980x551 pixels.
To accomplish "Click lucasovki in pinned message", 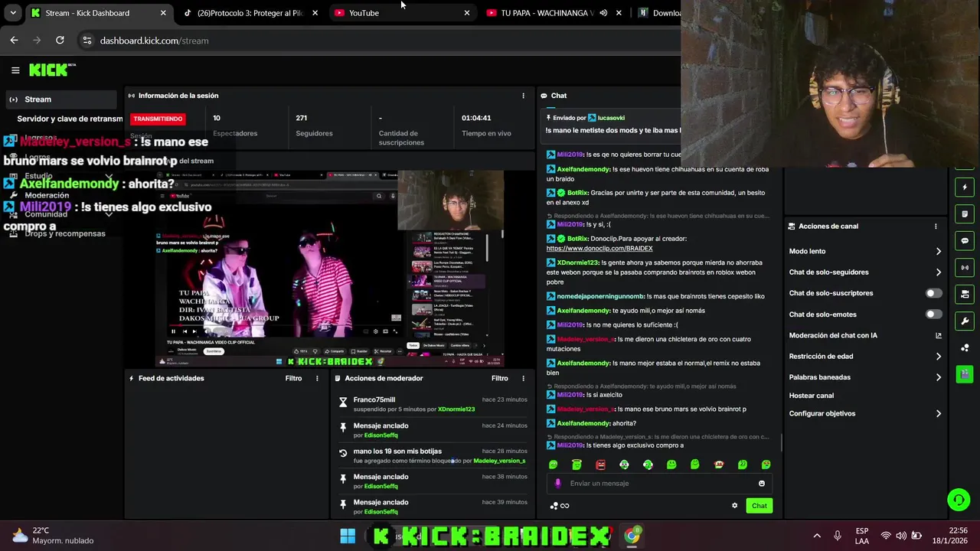I will point(611,118).
